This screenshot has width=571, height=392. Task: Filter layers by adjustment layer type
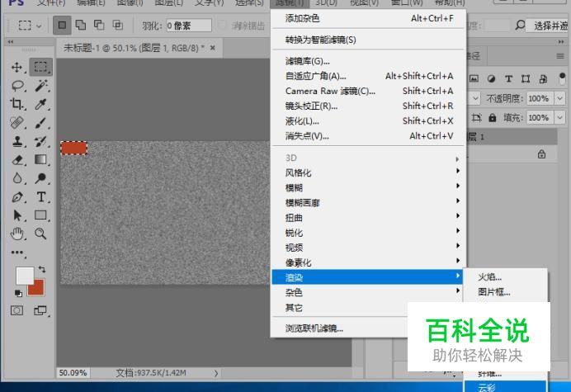[491, 78]
